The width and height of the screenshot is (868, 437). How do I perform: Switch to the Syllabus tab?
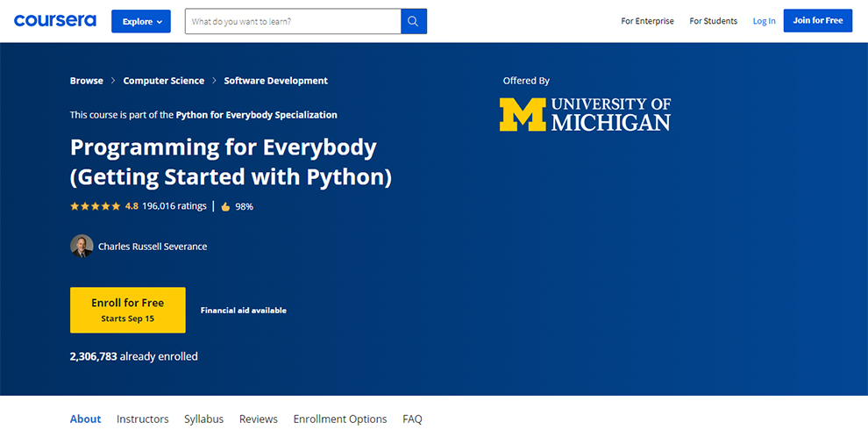tap(203, 419)
